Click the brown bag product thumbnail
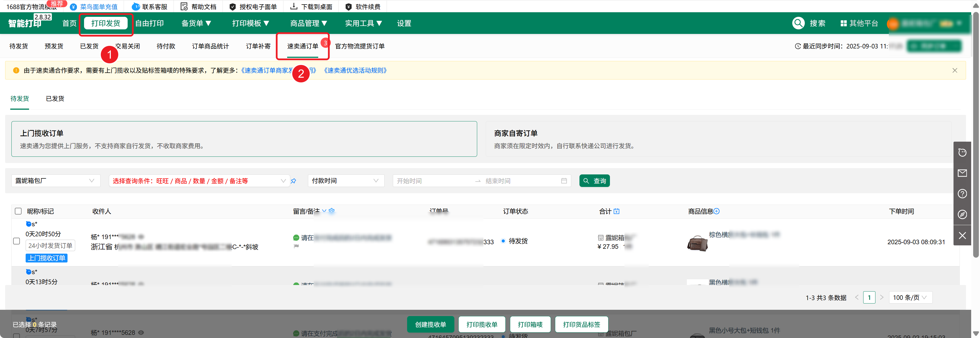 coord(697,243)
